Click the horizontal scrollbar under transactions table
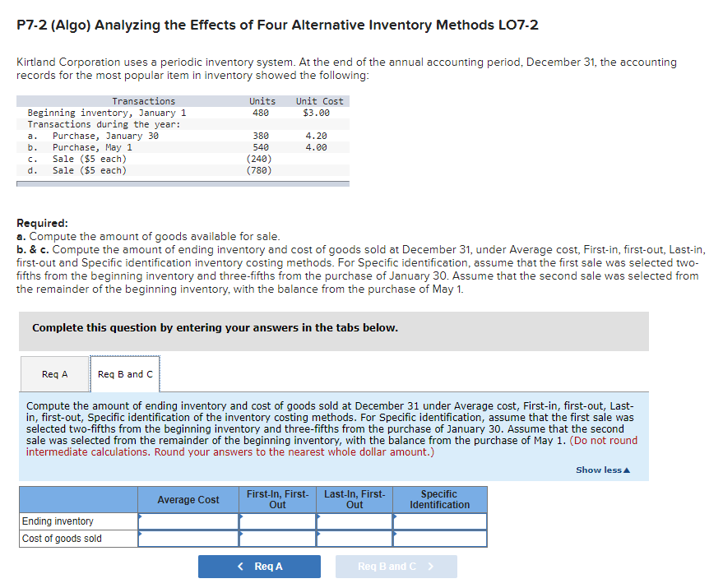The image size is (723, 588). coord(183,183)
